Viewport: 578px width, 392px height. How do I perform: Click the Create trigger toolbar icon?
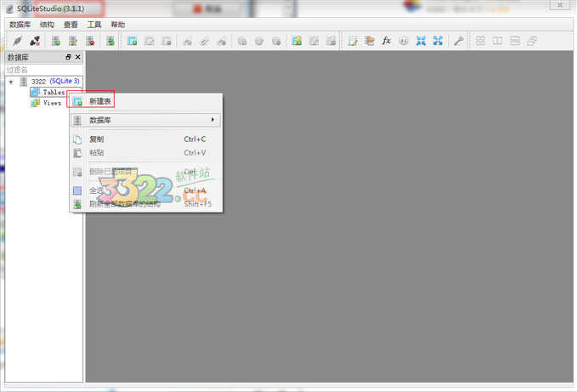241,41
